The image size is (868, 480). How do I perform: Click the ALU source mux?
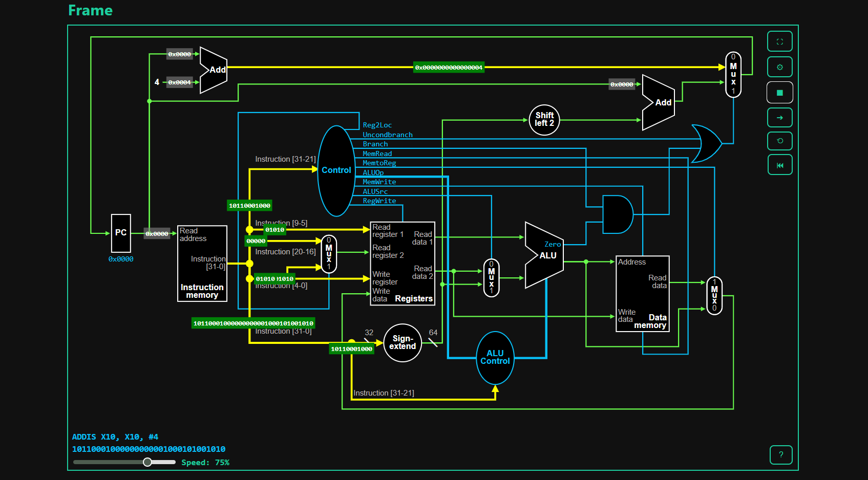pyautogui.click(x=491, y=278)
